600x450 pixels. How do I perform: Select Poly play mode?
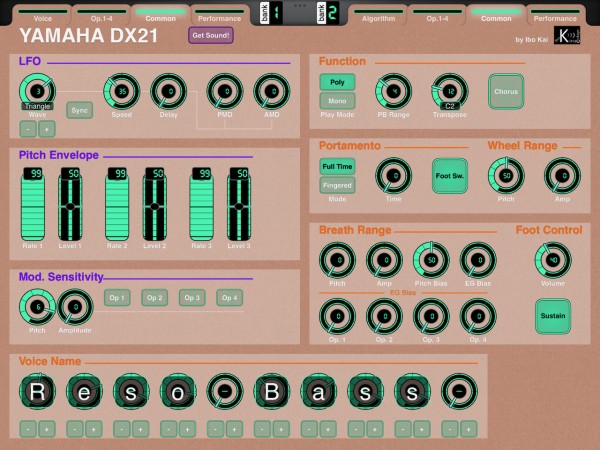tap(337, 82)
